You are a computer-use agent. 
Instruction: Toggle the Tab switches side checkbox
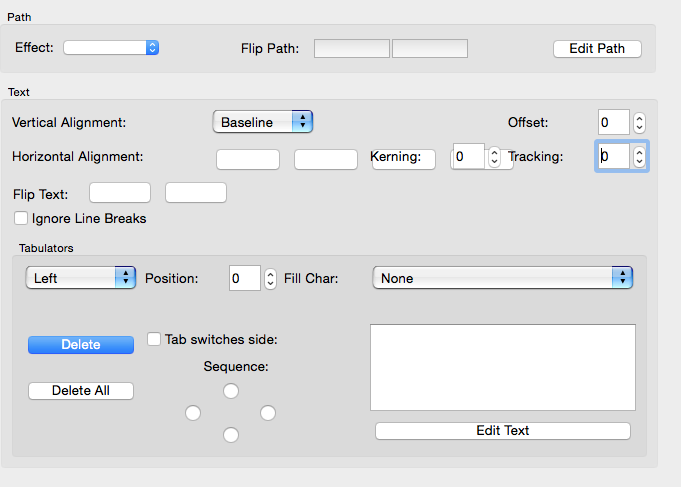click(154, 339)
